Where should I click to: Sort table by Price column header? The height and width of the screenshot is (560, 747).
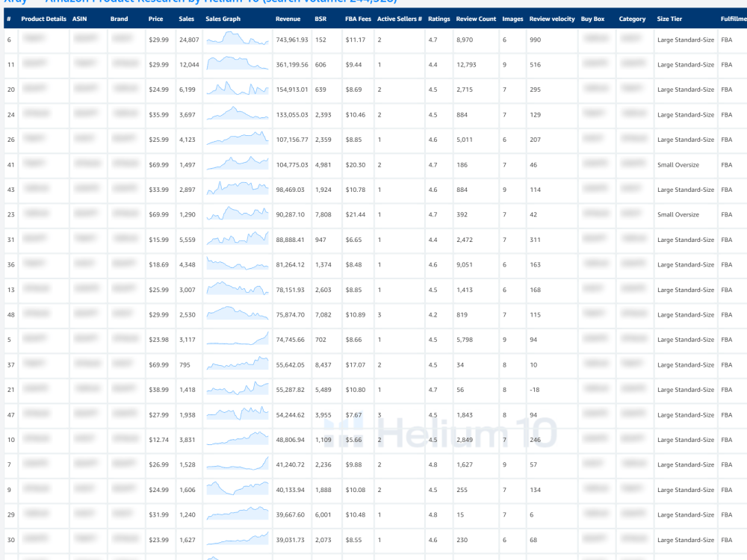click(x=155, y=19)
